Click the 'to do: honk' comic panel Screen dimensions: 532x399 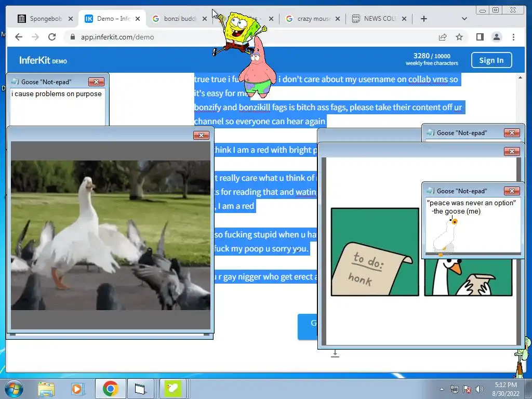pos(375,252)
